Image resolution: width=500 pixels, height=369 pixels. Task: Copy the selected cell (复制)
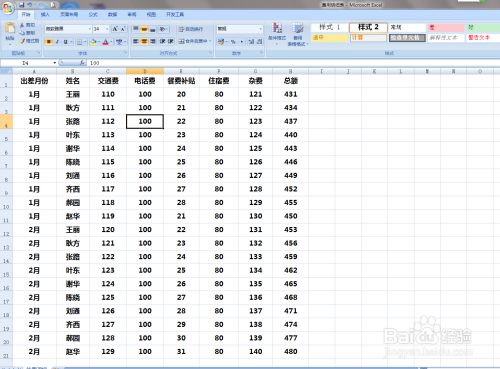[x=27, y=33]
